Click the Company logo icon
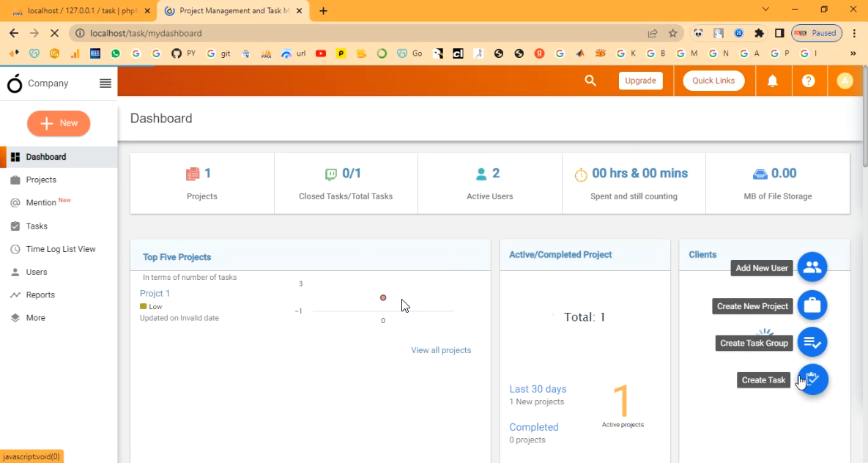 click(15, 83)
